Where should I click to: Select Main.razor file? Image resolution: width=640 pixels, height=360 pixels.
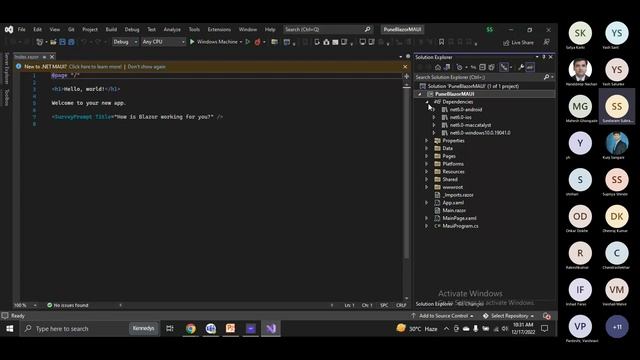tap(454, 210)
